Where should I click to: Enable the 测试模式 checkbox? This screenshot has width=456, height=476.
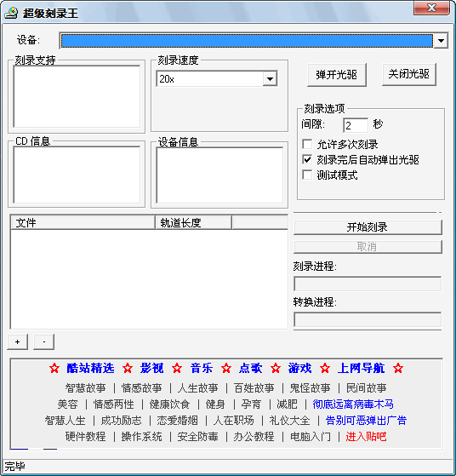pos(307,175)
